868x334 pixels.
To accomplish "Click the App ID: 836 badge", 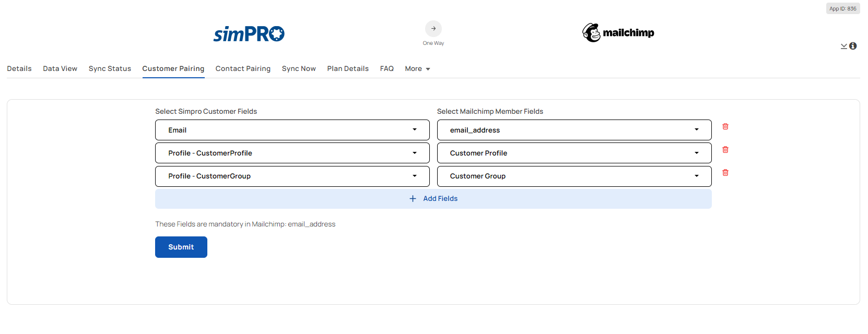I will click(x=843, y=8).
